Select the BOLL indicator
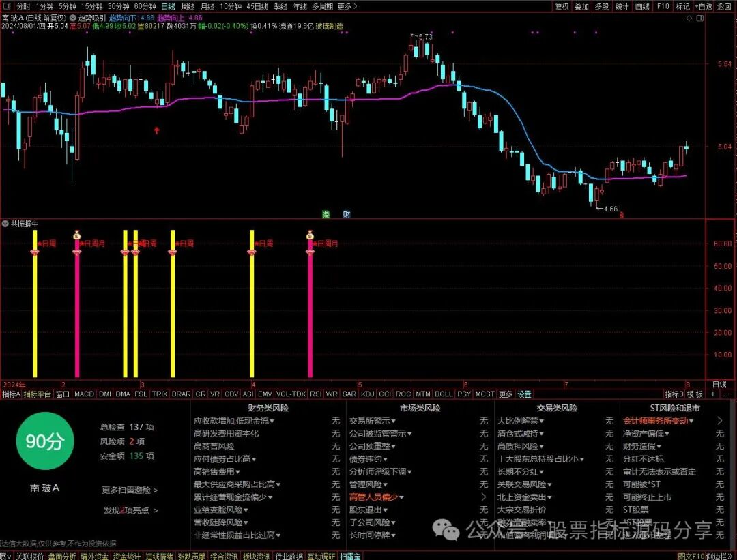Viewport: 737px width, 560px height. (444, 394)
